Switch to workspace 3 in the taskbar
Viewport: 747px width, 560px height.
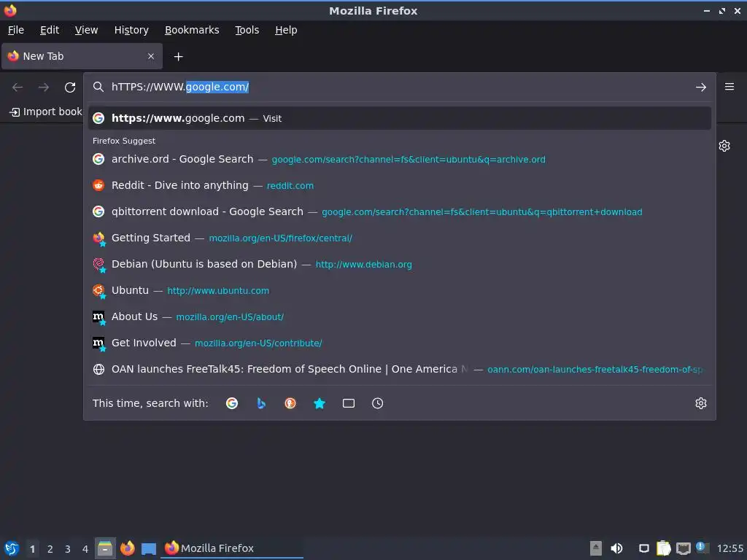68,548
